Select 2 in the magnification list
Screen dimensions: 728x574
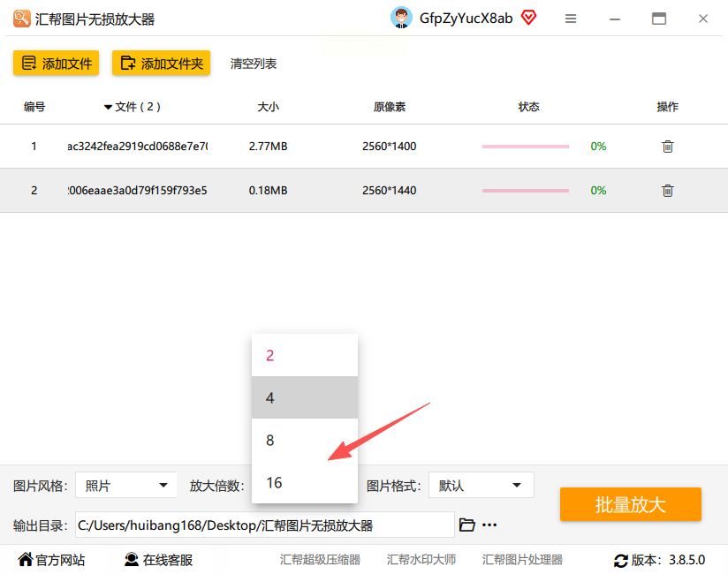[305, 356]
